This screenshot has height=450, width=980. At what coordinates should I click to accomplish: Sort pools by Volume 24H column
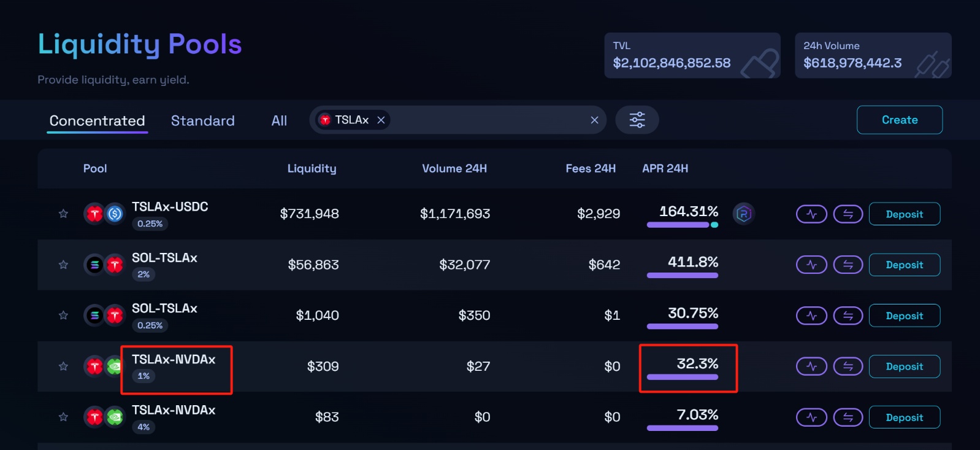pos(454,168)
